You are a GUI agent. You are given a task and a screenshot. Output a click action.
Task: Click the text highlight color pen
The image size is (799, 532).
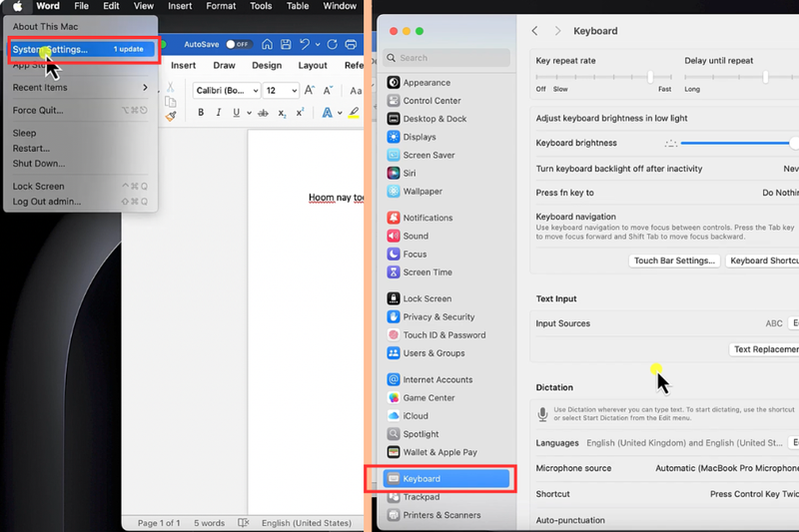tap(354, 113)
